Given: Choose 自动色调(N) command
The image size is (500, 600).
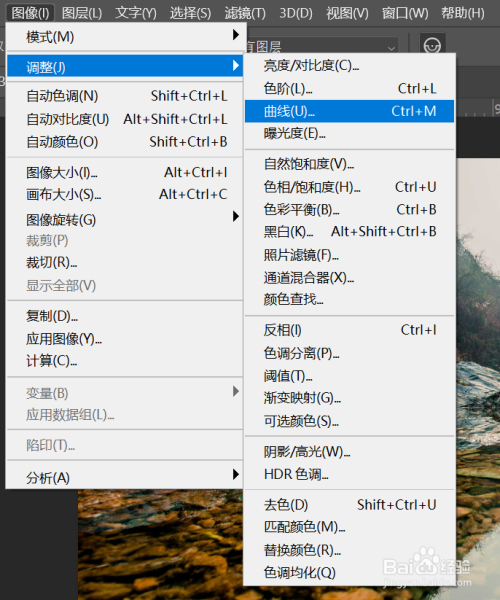Looking at the screenshot, I should [125, 96].
